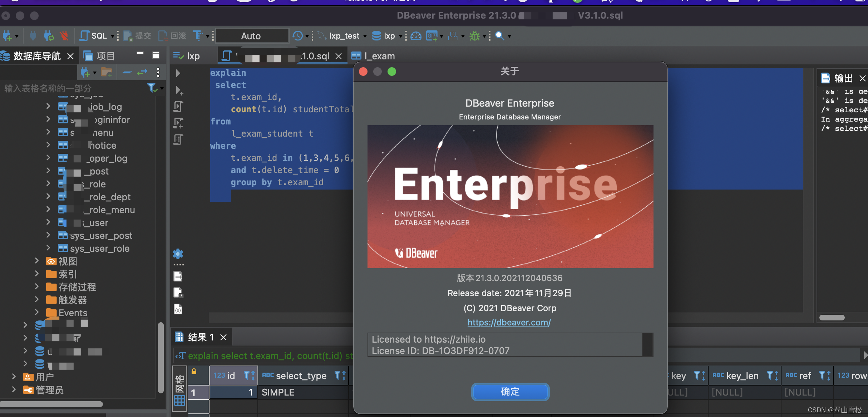Click the blue settings gear beside editor
The width and height of the screenshot is (868, 417).
tap(178, 254)
